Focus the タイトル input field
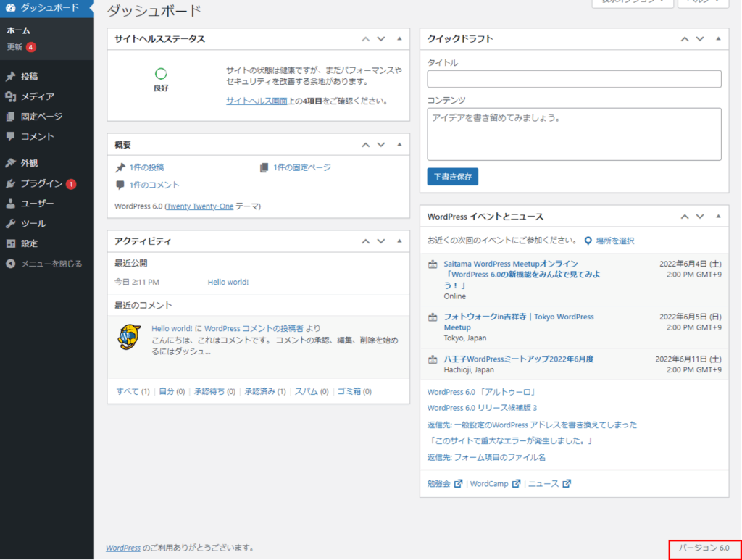This screenshot has height=560, width=742. pos(574,79)
